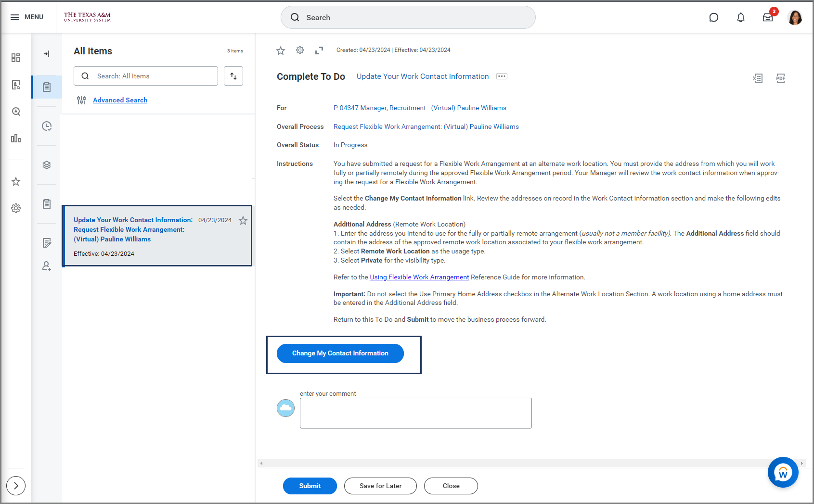Viewport: 814px width, 504px height.
Task: Open related actions ellipsis next to title
Action: point(502,76)
